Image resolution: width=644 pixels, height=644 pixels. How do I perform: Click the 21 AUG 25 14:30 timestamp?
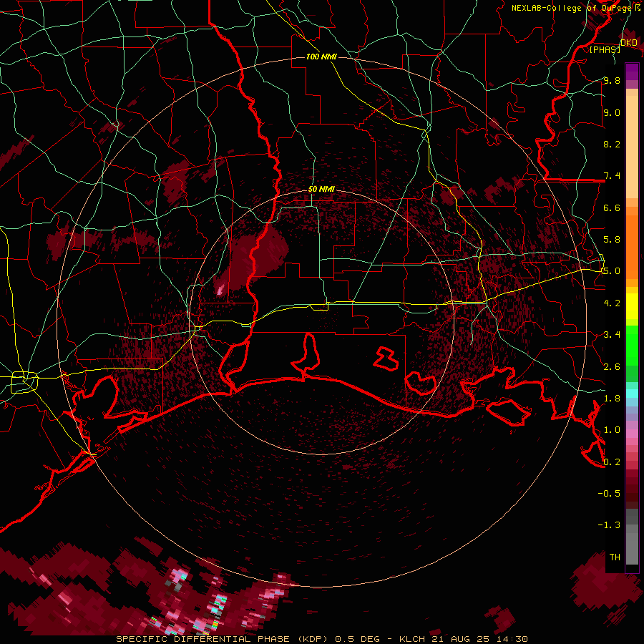[479, 639]
